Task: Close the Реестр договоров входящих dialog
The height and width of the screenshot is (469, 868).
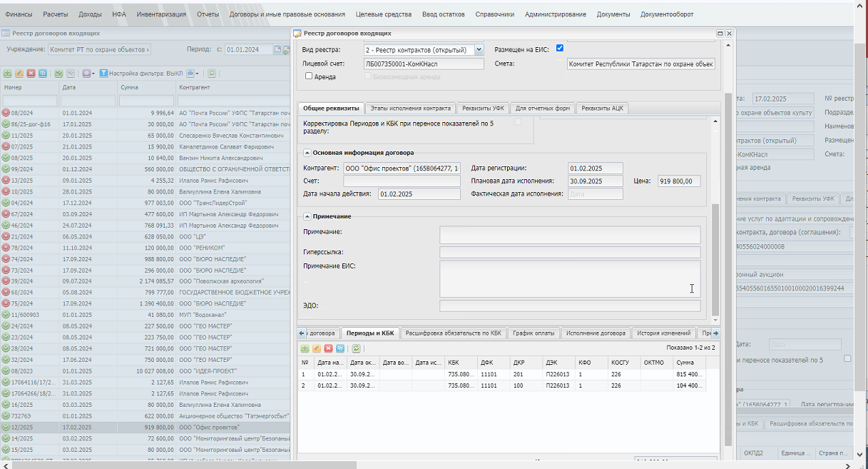Action: 730,34
